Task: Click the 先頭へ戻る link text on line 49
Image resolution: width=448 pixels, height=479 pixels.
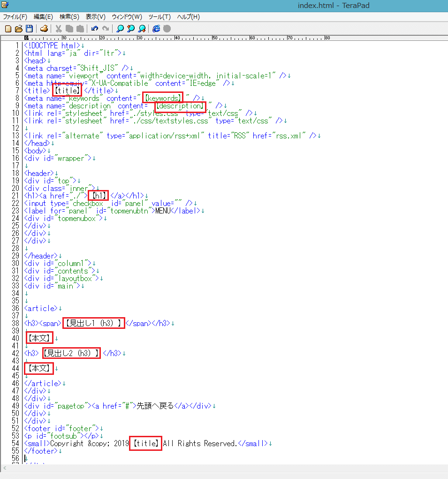Action: [x=155, y=406]
